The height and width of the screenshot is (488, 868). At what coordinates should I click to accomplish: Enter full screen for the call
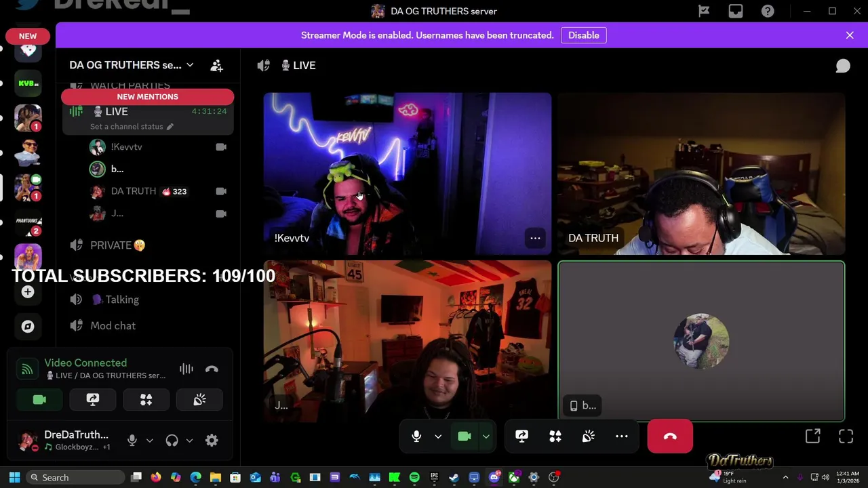point(846,436)
